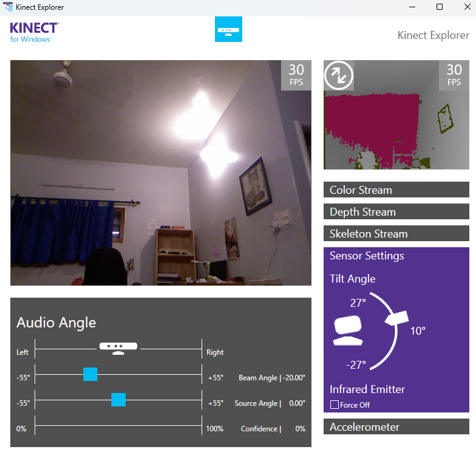Click the tilt angle handle at 10°

click(396, 318)
